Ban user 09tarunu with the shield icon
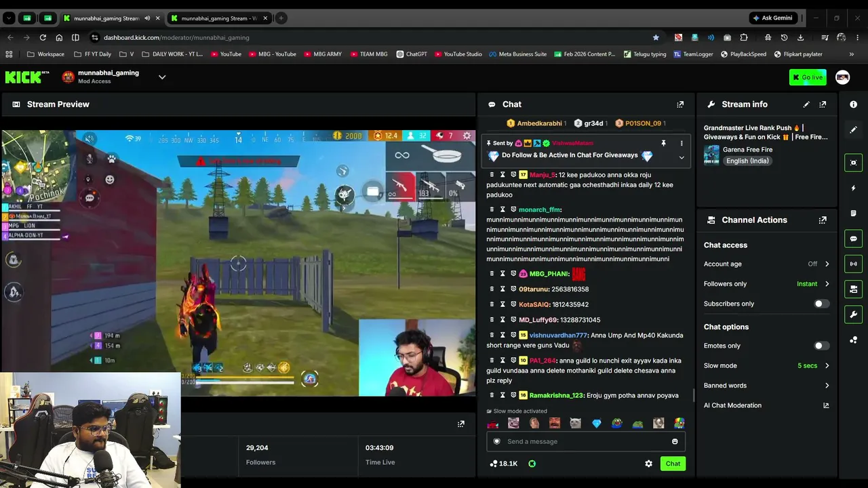Image resolution: width=868 pixels, height=488 pixels. [513, 289]
